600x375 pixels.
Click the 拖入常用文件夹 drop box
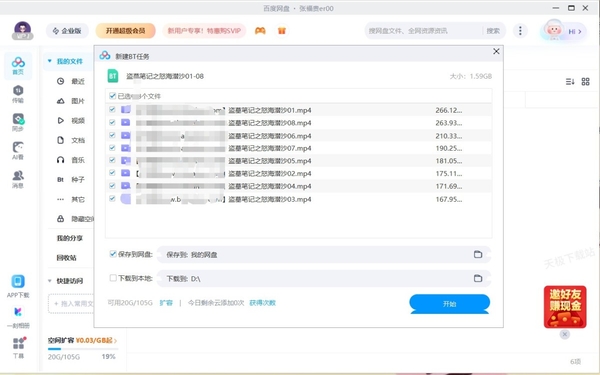click(x=71, y=304)
